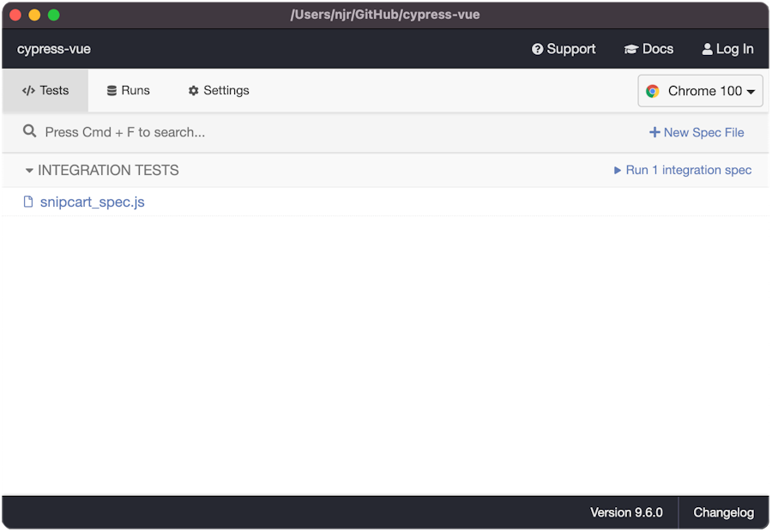Click the plus icon of New Spec File
Viewport: 772px width, 532px height.
pyautogui.click(x=654, y=132)
